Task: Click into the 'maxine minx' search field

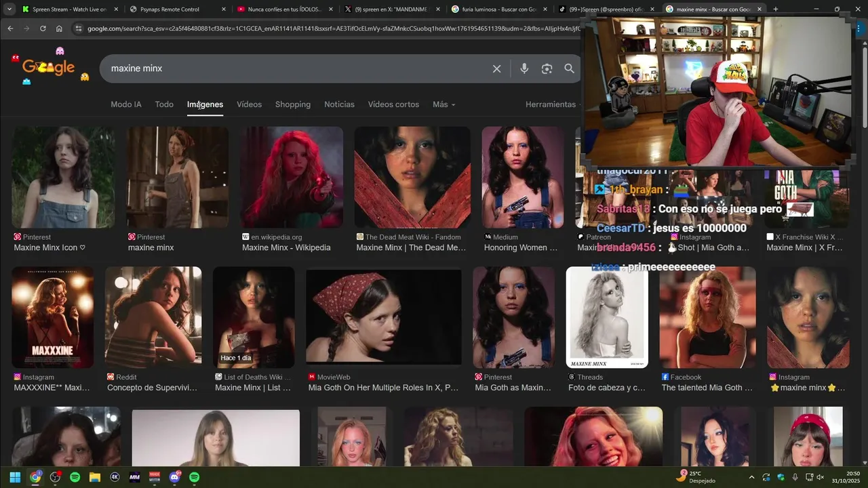Action: pyautogui.click(x=298, y=68)
